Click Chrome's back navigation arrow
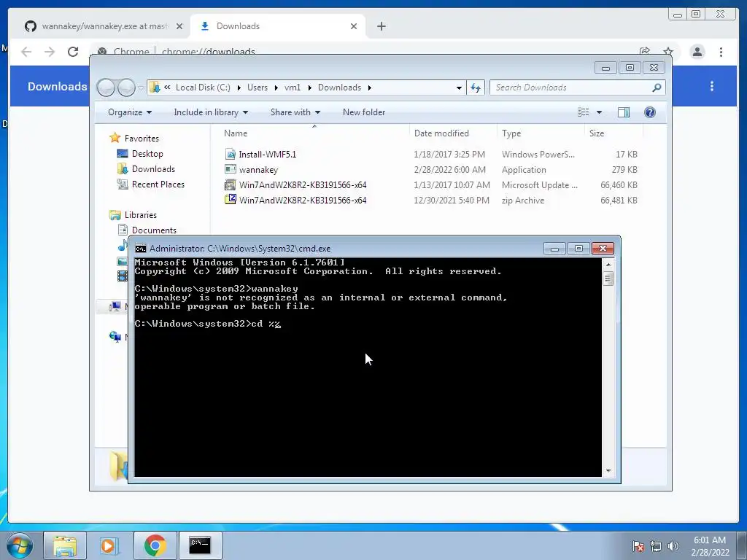Image resolution: width=747 pixels, height=560 pixels. click(x=26, y=52)
